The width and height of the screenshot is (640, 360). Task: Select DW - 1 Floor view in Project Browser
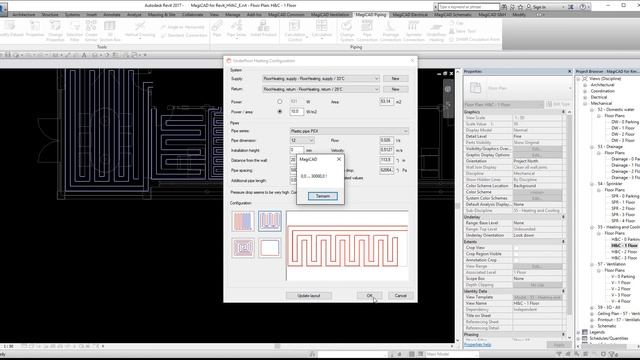coord(623,128)
